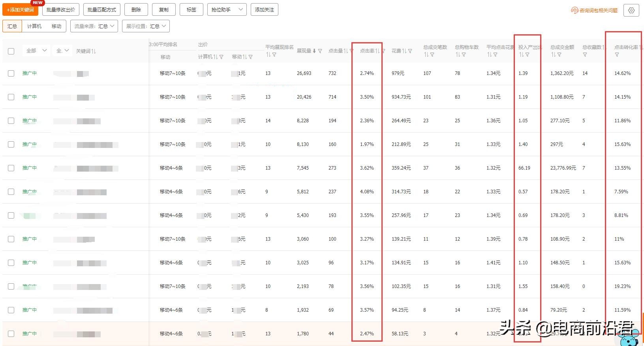The image size is (644, 346).
Task: Click the 删除 button
Action: 136,9
